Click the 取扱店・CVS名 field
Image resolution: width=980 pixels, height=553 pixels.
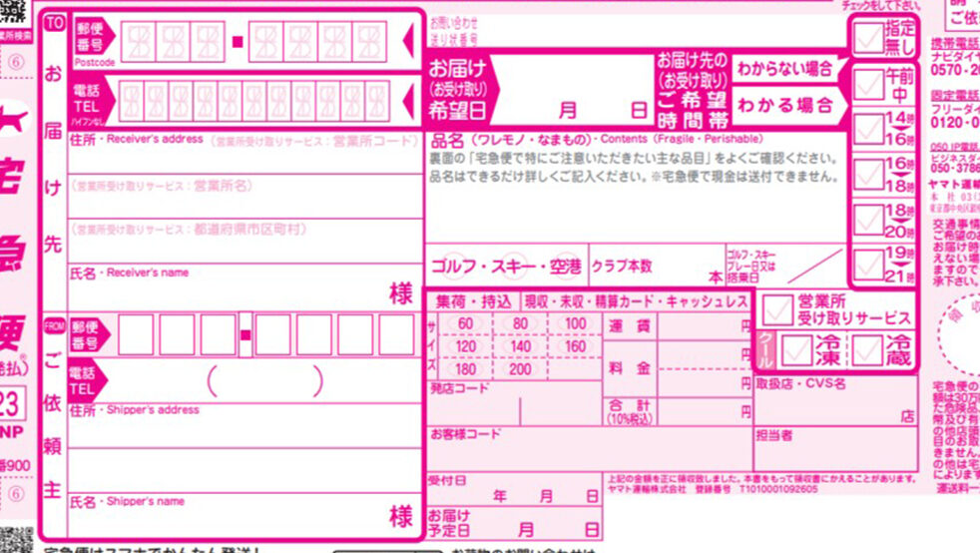click(835, 401)
